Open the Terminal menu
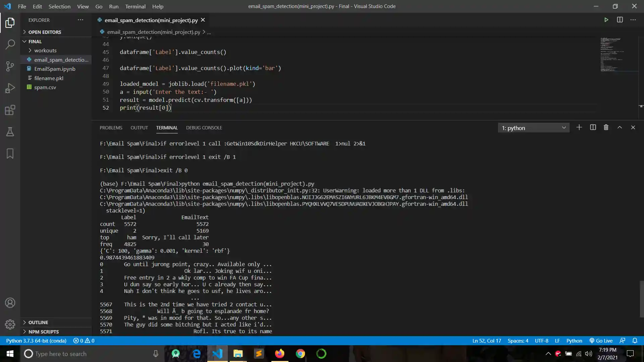 click(135, 6)
